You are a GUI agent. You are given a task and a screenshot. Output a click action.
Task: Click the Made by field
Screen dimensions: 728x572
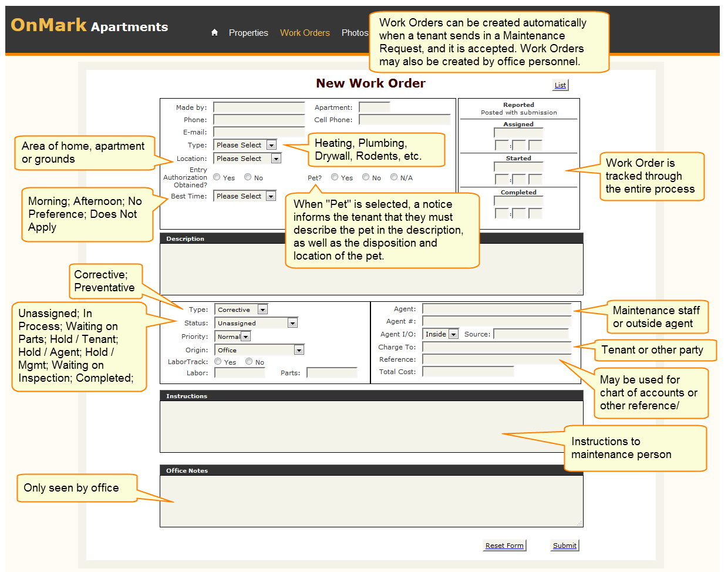click(259, 107)
